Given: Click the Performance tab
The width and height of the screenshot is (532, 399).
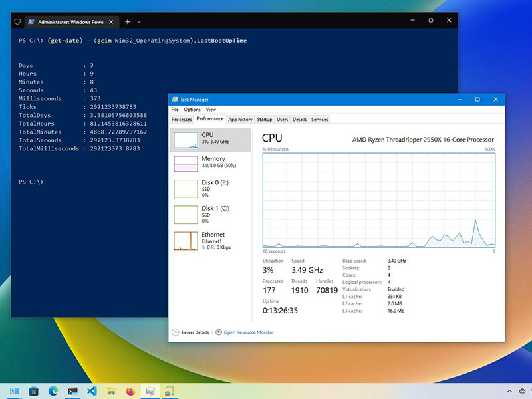Looking at the screenshot, I should coord(210,119).
